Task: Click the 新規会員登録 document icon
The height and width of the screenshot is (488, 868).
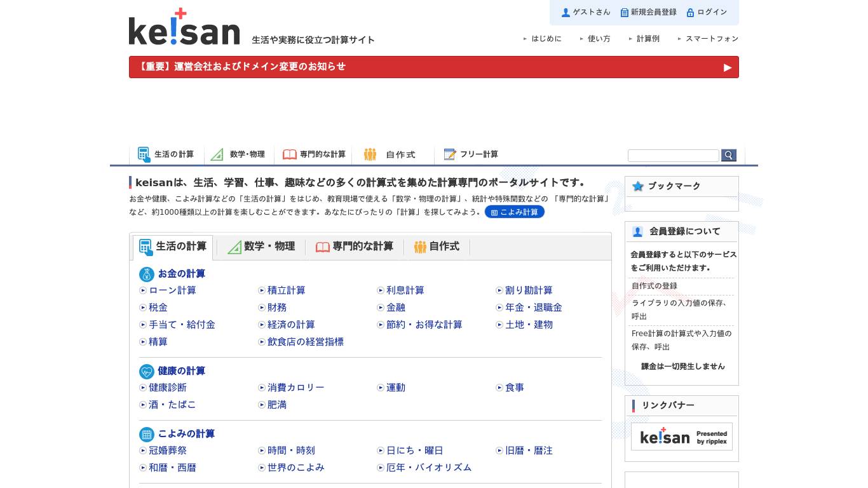Action: click(624, 12)
